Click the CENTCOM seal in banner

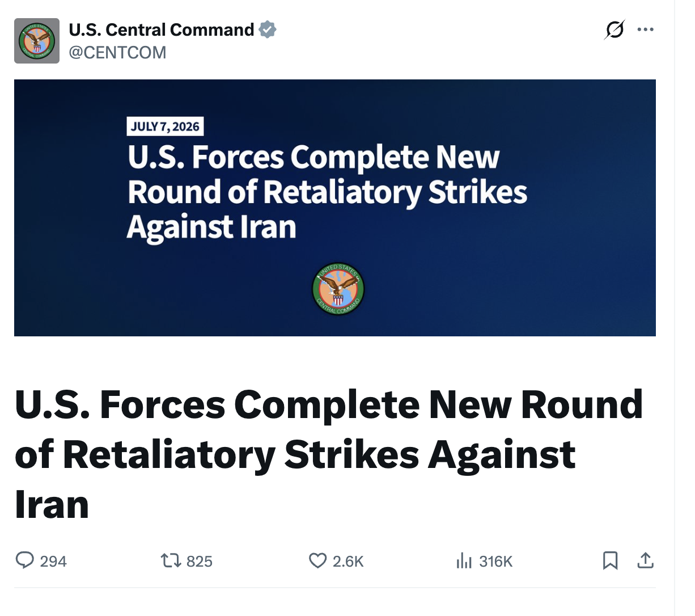click(x=338, y=289)
